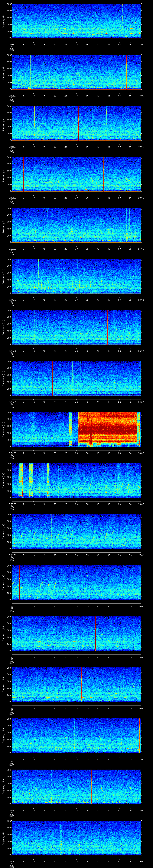The image size is (153, 868).
Task: Open the 10:30:00 spectrogram panel
Action: pyautogui.click(x=76, y=735)
